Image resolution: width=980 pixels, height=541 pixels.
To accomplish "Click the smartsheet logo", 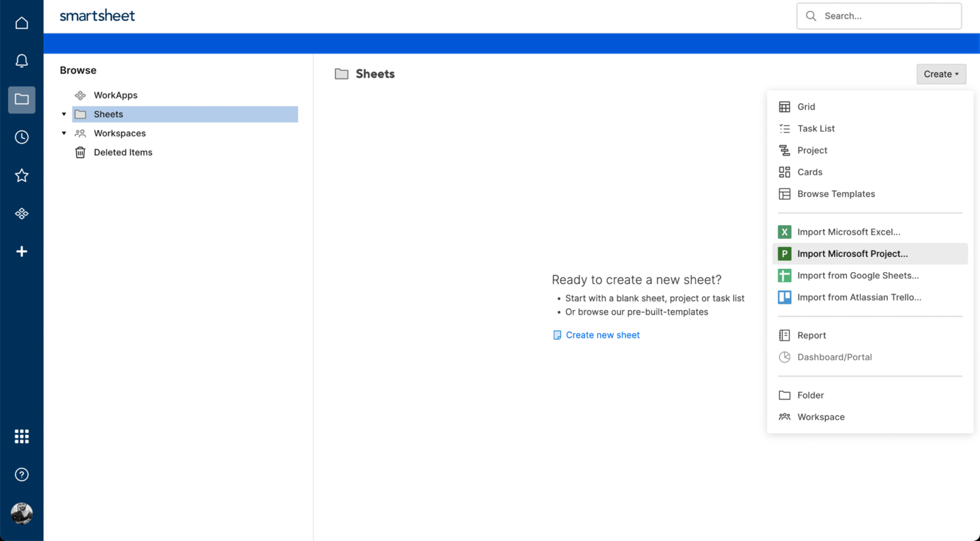I will click(x=97, y=15).
